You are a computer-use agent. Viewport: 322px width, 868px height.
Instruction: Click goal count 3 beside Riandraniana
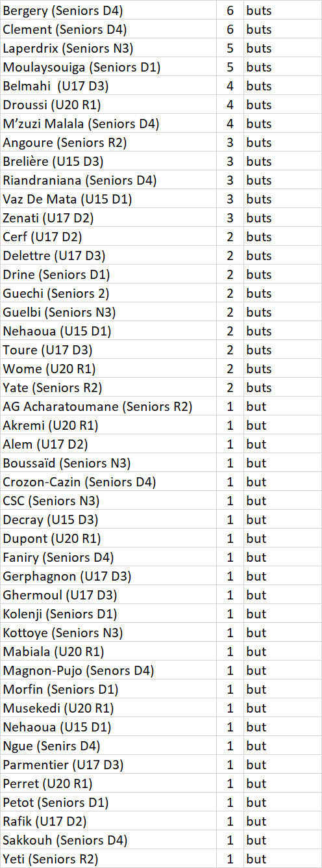point(230,180)
